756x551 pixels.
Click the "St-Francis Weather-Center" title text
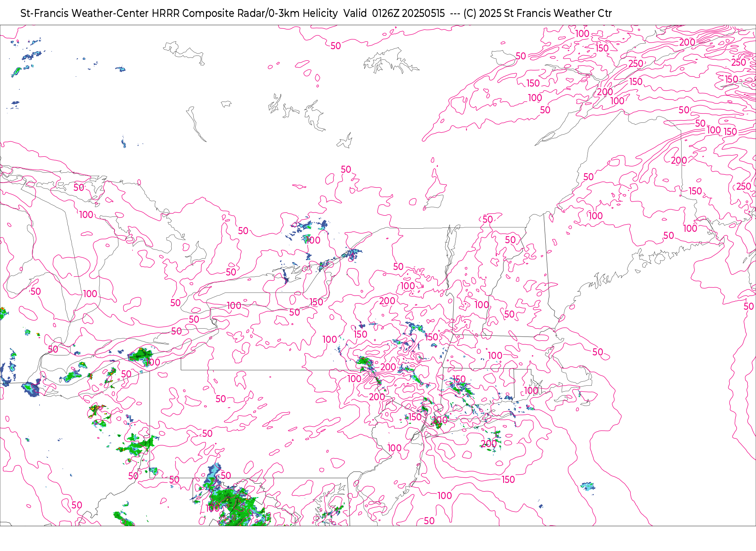[85, 13]
